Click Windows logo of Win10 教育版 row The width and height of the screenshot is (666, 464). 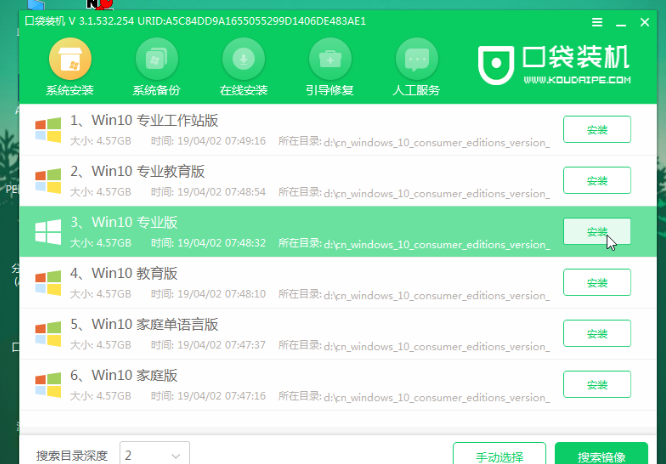(48, 283)
